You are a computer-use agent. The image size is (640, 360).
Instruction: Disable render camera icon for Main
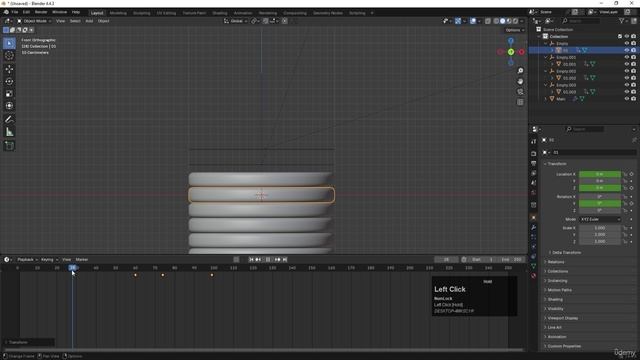[x=633, y=99]
